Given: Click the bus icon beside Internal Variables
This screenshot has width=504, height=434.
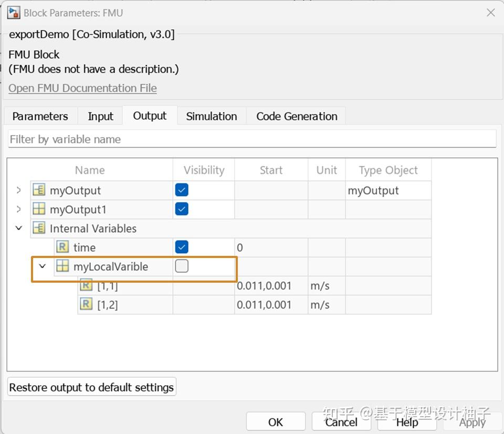Looking at the screenshot, I should pos(39,228).
